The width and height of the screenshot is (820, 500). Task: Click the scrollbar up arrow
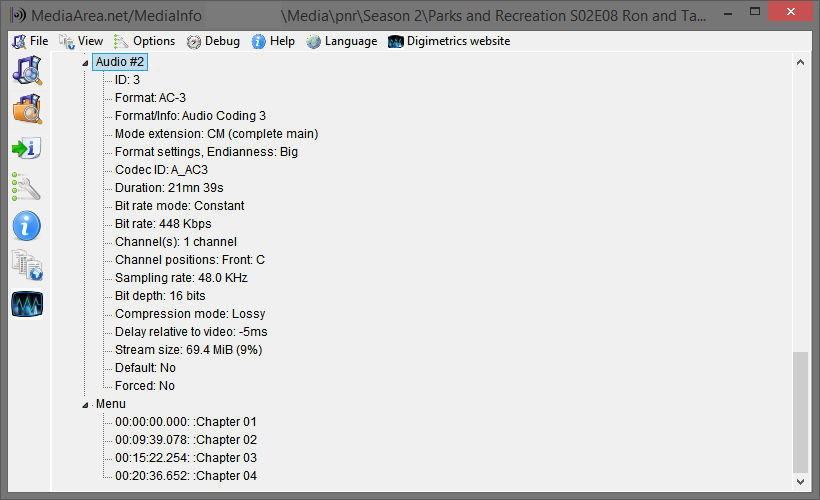(800, 62)
